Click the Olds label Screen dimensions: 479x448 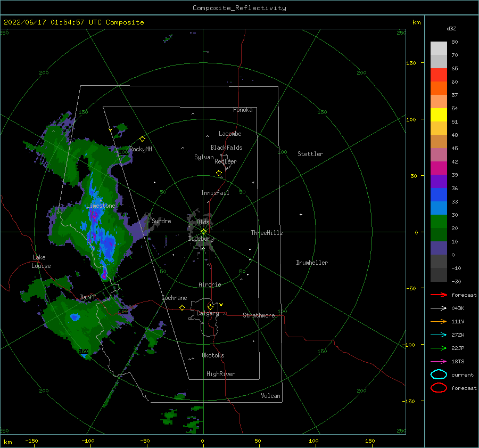203,222
